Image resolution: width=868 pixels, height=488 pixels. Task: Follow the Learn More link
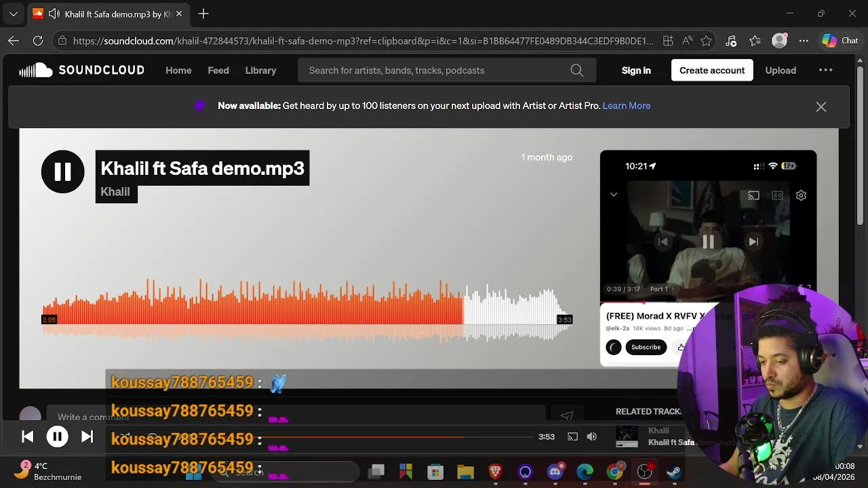point(627,106)
